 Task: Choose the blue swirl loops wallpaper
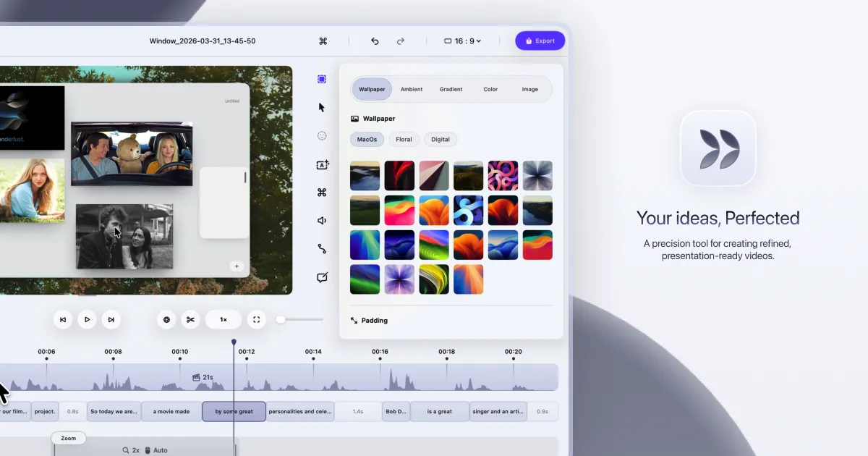469,210
